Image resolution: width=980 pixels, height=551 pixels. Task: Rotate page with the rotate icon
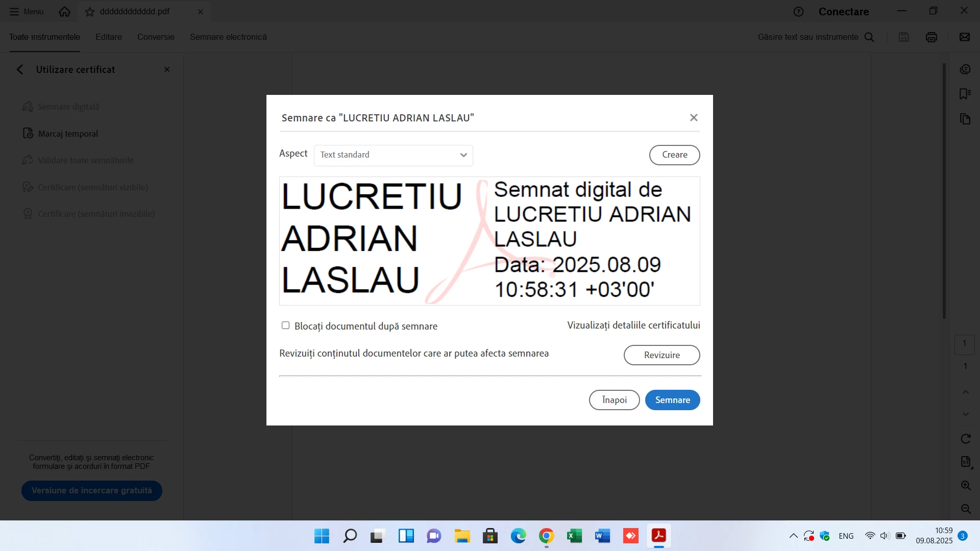tap(965, 439)
